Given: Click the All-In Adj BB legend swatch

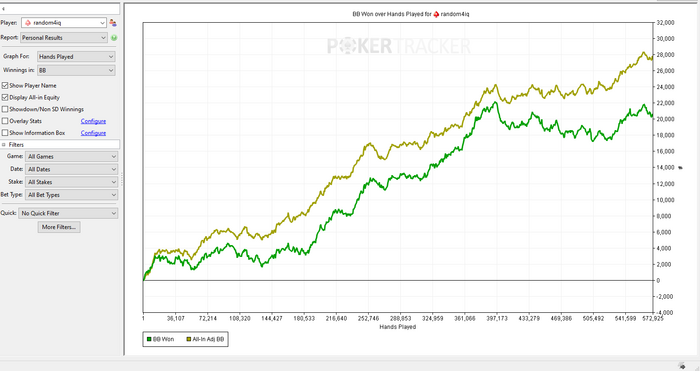Looking at the screenshot, I should coord(189,339).
